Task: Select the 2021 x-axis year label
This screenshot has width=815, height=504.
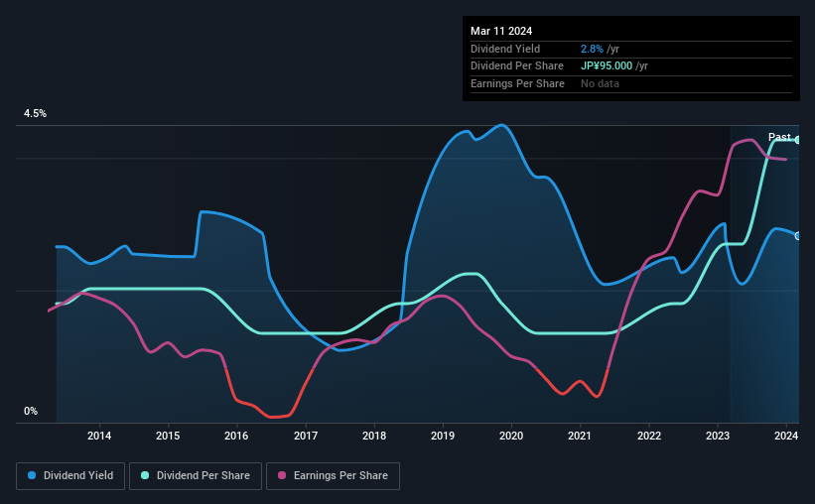Action: click(x=580, y=436)
